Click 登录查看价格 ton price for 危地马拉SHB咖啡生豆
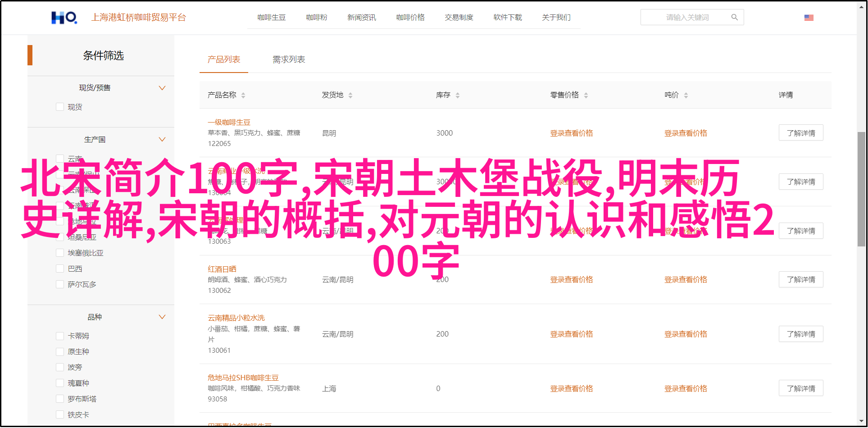This screenshot has height=428, width=868. [x=686, y=388]
